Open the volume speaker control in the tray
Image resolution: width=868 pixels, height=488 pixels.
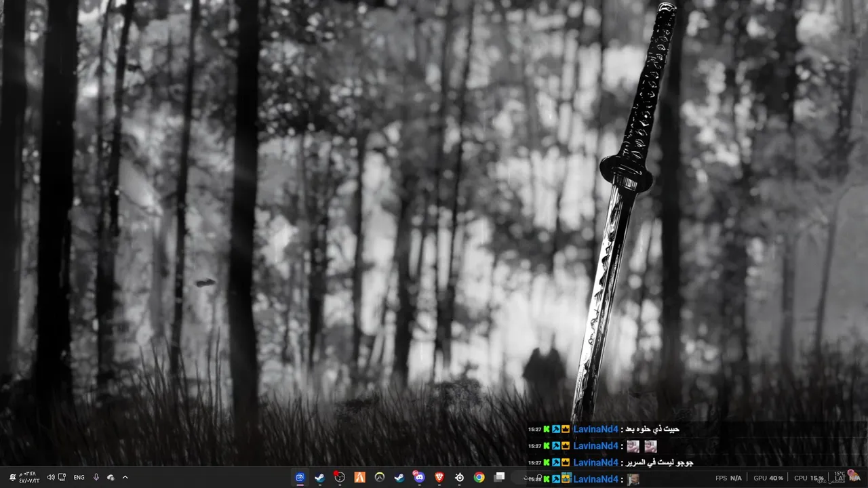click(50, 477)
